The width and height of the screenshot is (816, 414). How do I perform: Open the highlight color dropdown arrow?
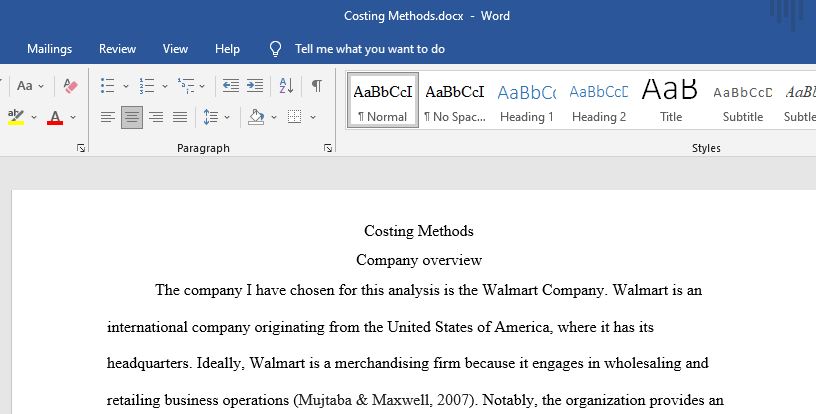[x=34, y=117]
